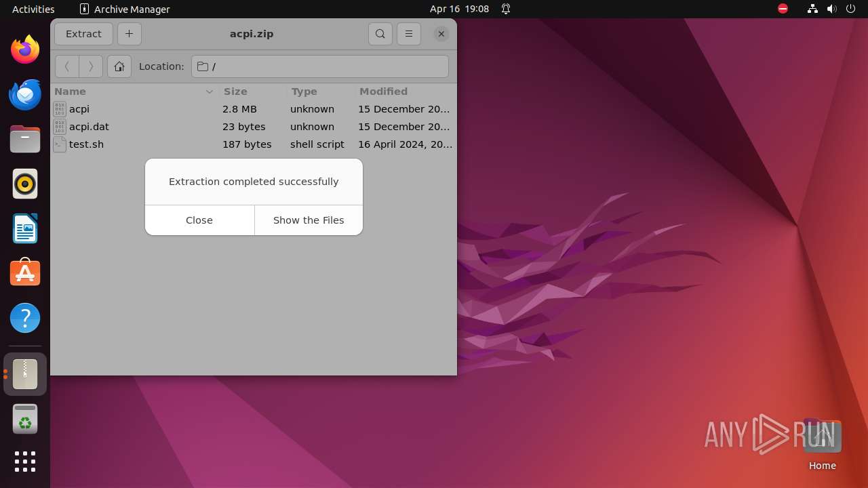
Task: Click the 2.8 MB size cell
Action: click(239, 109)
